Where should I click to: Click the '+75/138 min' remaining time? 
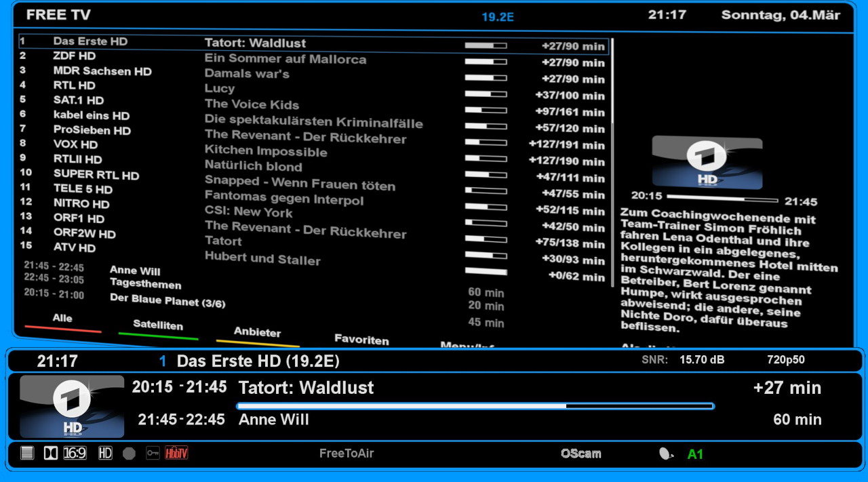point(570,243)
